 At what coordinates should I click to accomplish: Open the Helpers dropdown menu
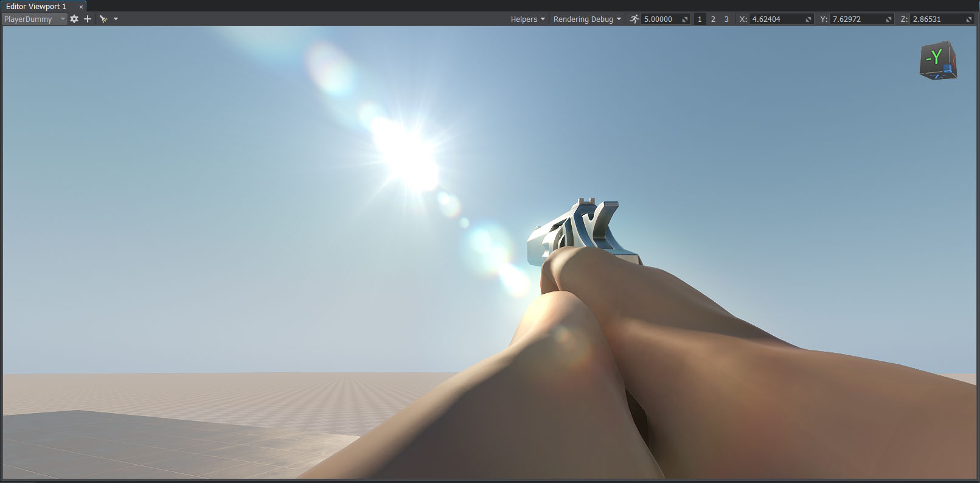[x=527, y=19]
